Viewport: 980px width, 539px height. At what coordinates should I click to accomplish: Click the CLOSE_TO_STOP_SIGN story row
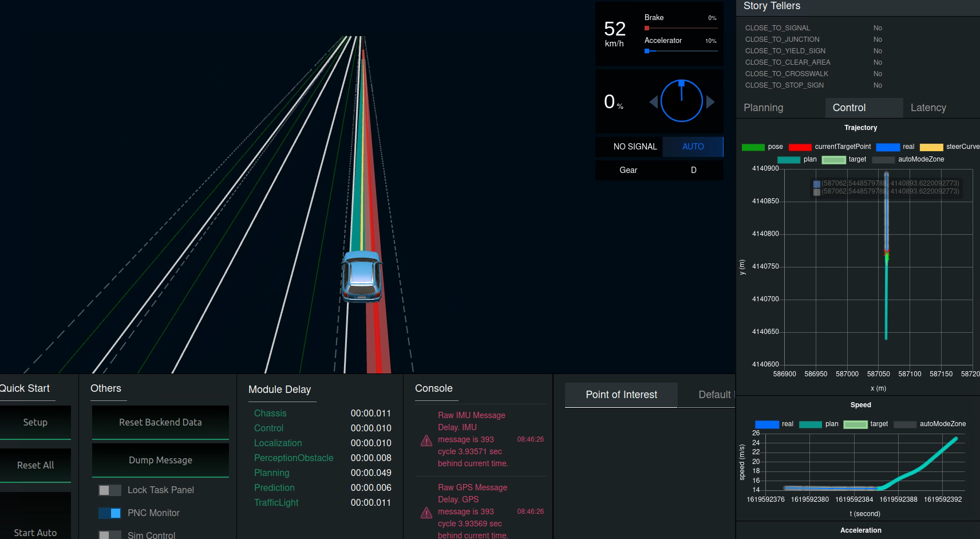click(x=813, y=85)
